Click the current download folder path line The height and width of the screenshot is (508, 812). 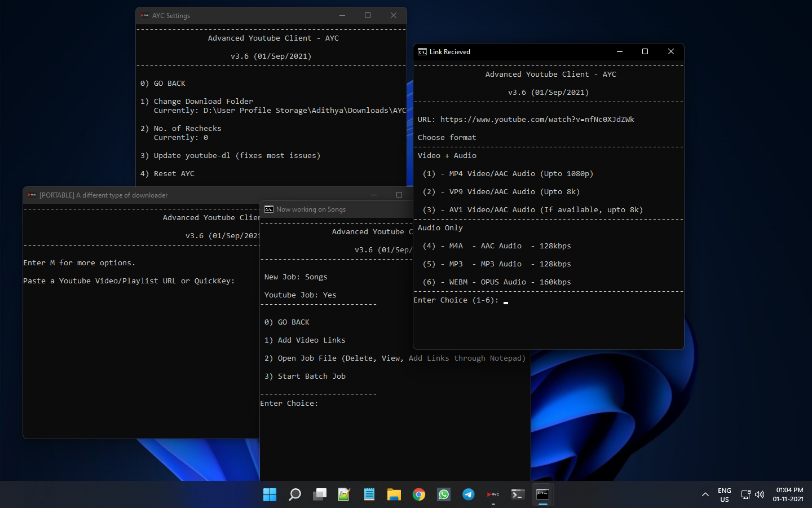pos(280,111)
